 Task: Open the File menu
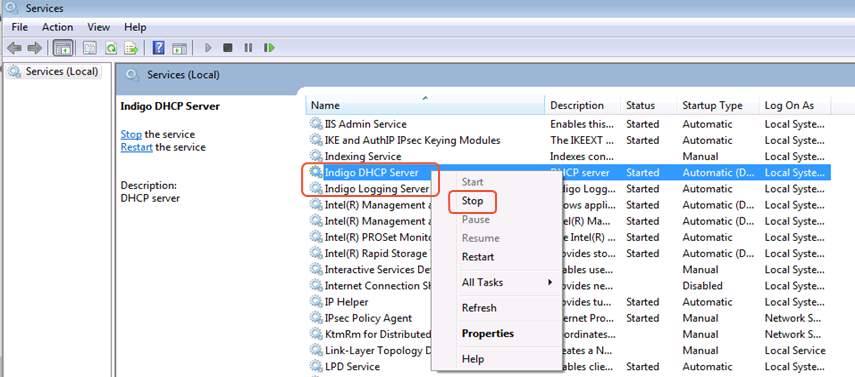click(x=20, y=27)
